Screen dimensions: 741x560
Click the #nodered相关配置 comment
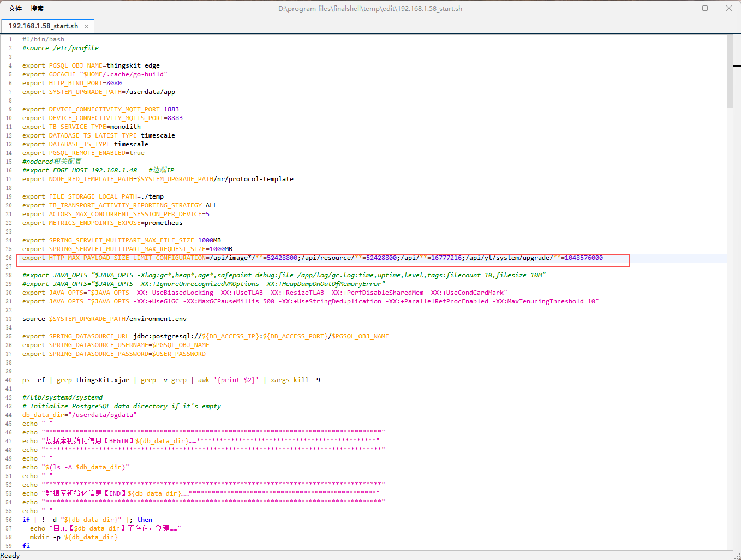(x=52, y=162)
